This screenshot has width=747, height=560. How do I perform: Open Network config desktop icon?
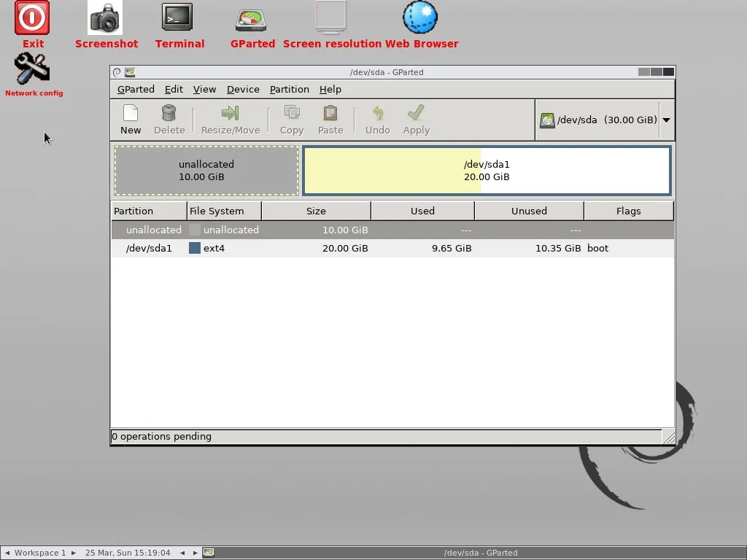pos(32,69)
